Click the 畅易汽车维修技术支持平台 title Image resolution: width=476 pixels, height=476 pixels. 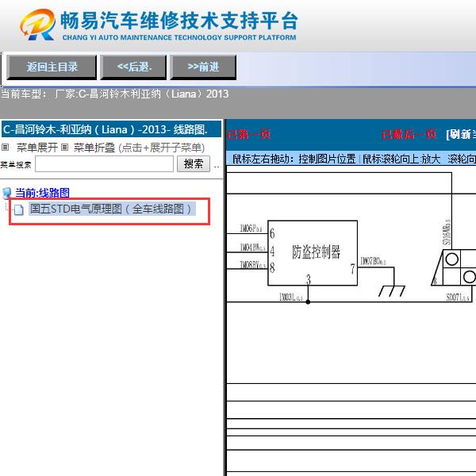(x=179, y=21)
